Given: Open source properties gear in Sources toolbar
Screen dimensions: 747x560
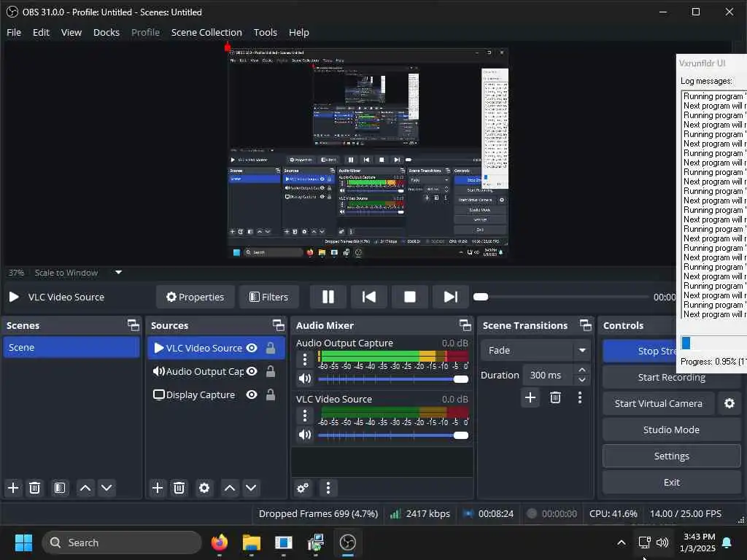Looking at the screenshot, I should pos(204,488).
